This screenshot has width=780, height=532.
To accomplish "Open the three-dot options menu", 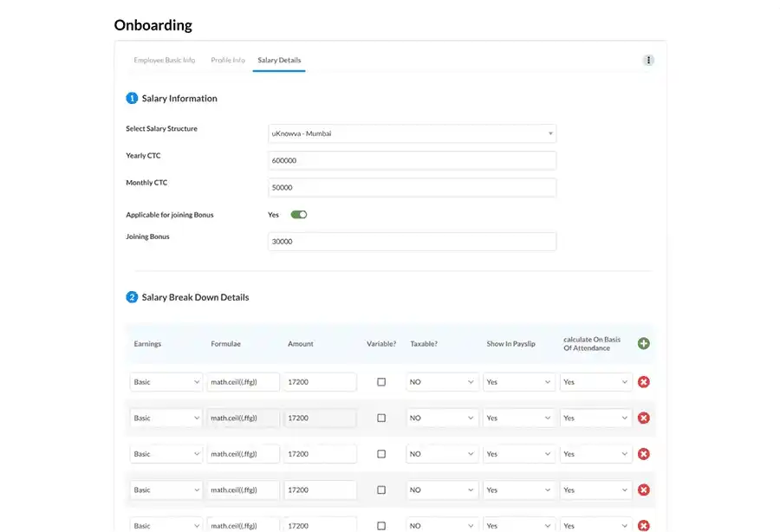I will [x=648, y=60].
